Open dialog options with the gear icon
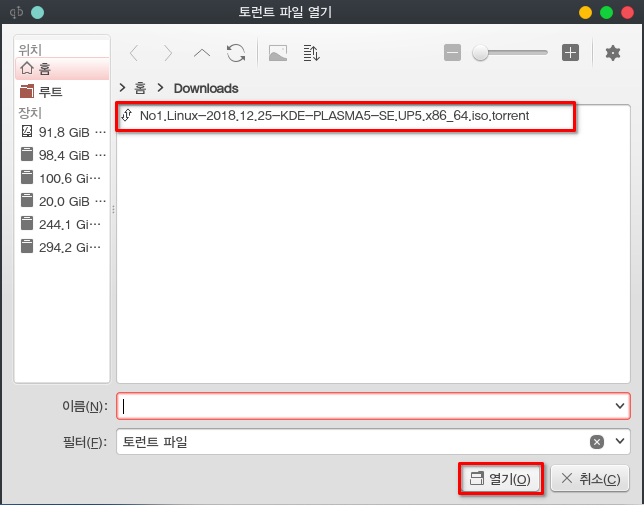644x505 pixels. 613,53
